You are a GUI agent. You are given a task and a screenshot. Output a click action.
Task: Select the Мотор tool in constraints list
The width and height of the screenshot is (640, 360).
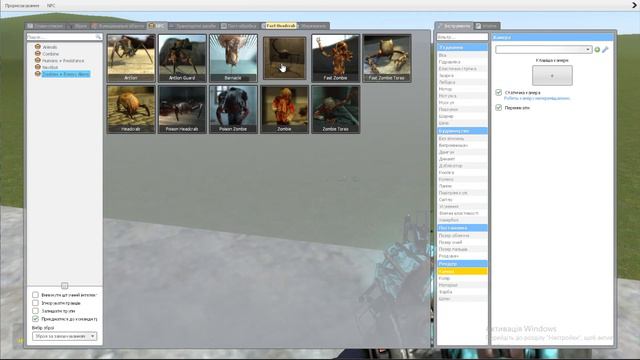[462, 89]
